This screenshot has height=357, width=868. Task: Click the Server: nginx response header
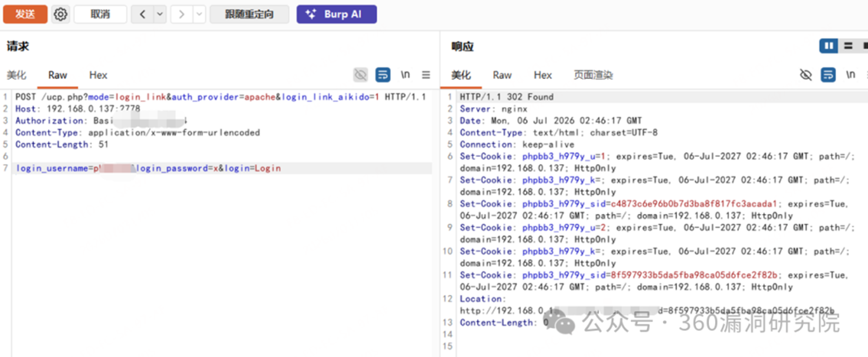pyautogui.click(x=494, y=109)
